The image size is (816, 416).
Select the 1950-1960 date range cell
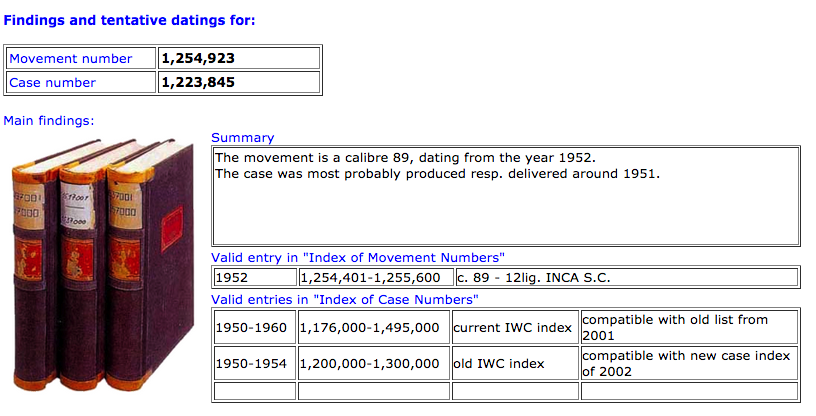[x=255, y=327]
